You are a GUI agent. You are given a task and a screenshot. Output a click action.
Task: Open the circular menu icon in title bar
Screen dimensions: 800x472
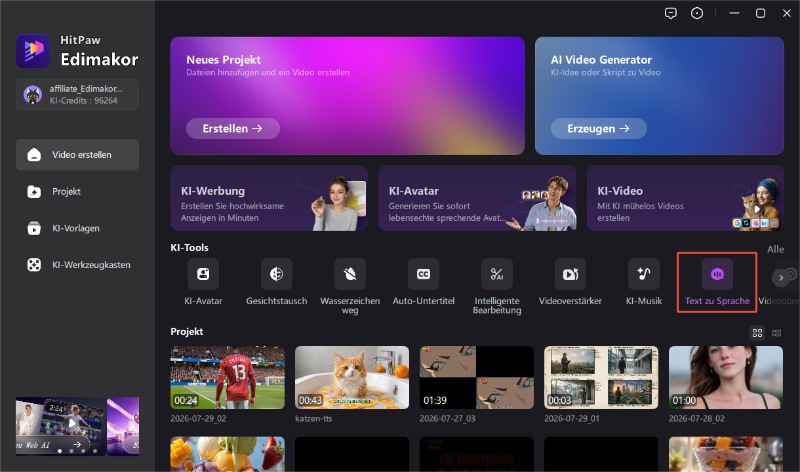pos(697,13)
